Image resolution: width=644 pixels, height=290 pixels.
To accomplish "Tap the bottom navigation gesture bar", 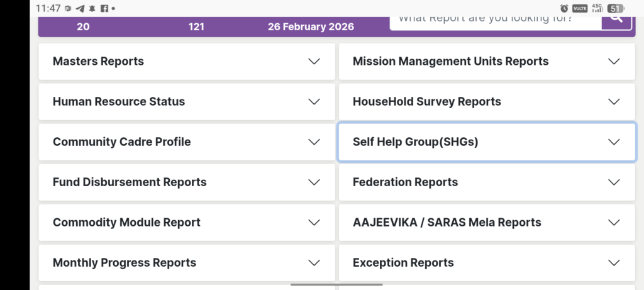I will click(337, 285).
